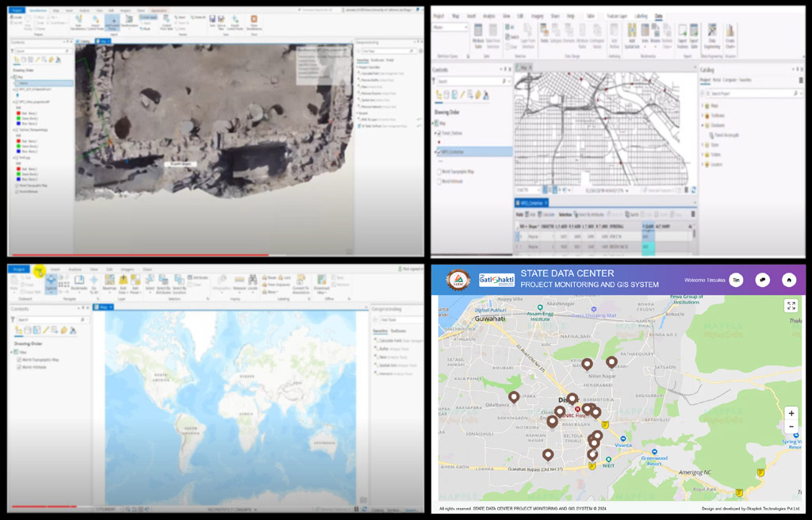The image size is (812, 520).
Task: Collapse the Databases node in Catalog
Action: [704, 125]
